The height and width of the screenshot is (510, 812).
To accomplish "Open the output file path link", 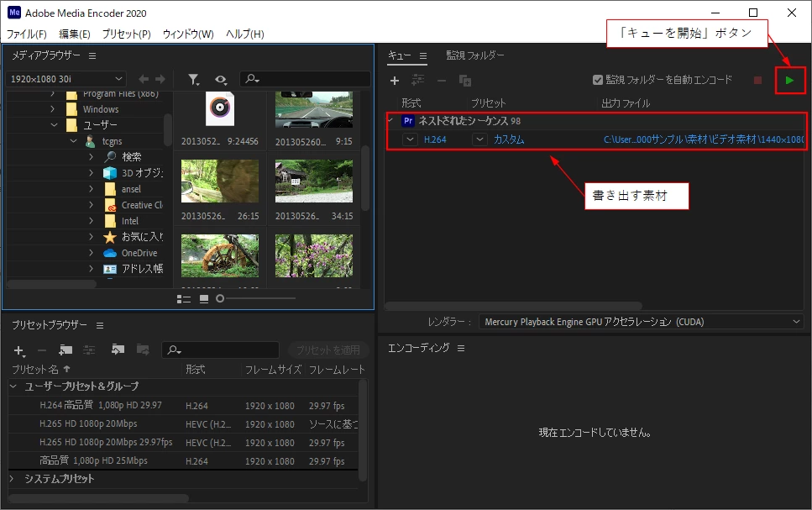I will pyautogui.click(x=703, y=139).
